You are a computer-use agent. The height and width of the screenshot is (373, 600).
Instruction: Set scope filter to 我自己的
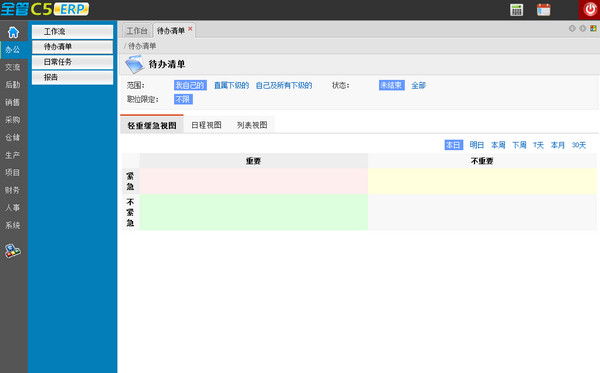(190, 85)
